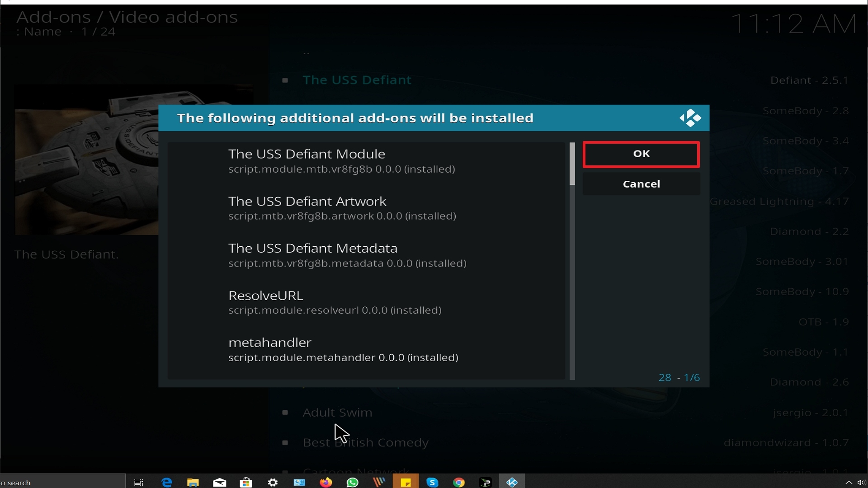
Task: Launch Google Chrome from the taskbar
Action: 459,482
